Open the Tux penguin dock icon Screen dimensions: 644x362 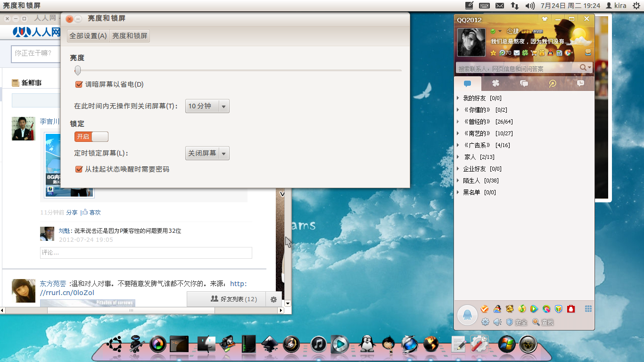(366, 344)
